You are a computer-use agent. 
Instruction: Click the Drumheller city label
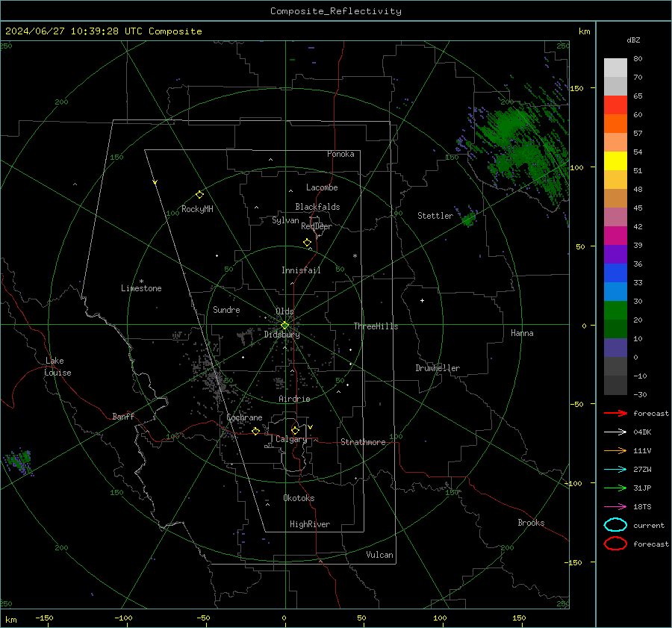[438, 368]
